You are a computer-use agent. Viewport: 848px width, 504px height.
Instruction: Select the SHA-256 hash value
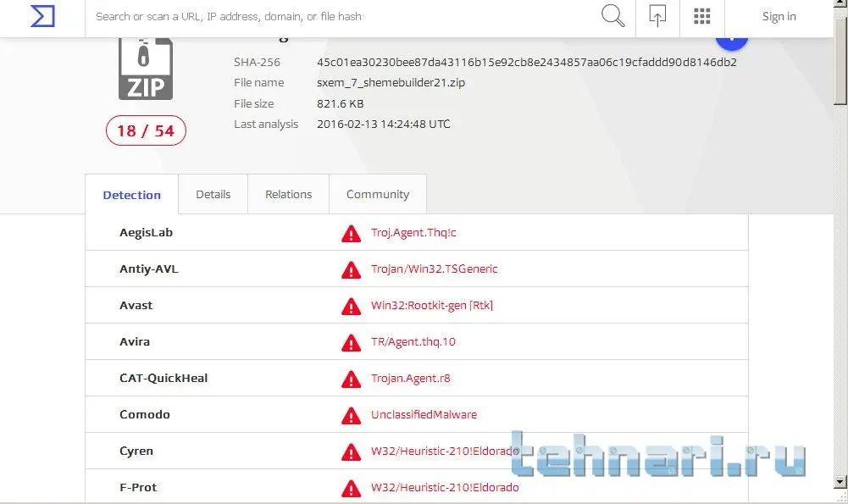point(527,62)
